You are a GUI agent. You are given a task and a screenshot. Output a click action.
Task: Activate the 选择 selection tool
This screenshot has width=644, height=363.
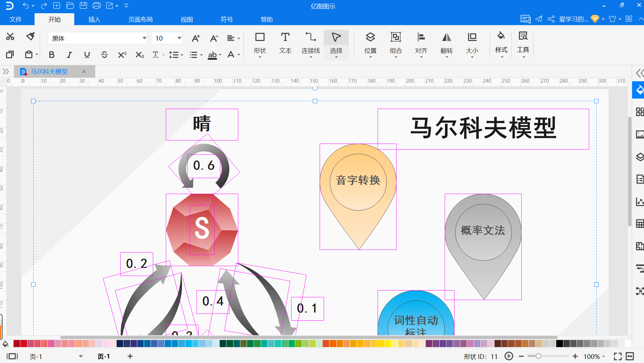click(x=336, y=44)
